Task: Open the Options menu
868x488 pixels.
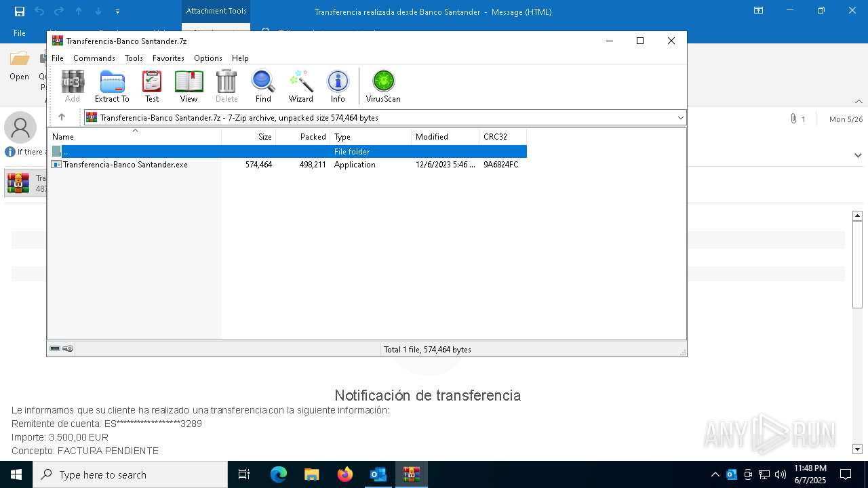Action: pyautogui.click(x=208, y=58)
